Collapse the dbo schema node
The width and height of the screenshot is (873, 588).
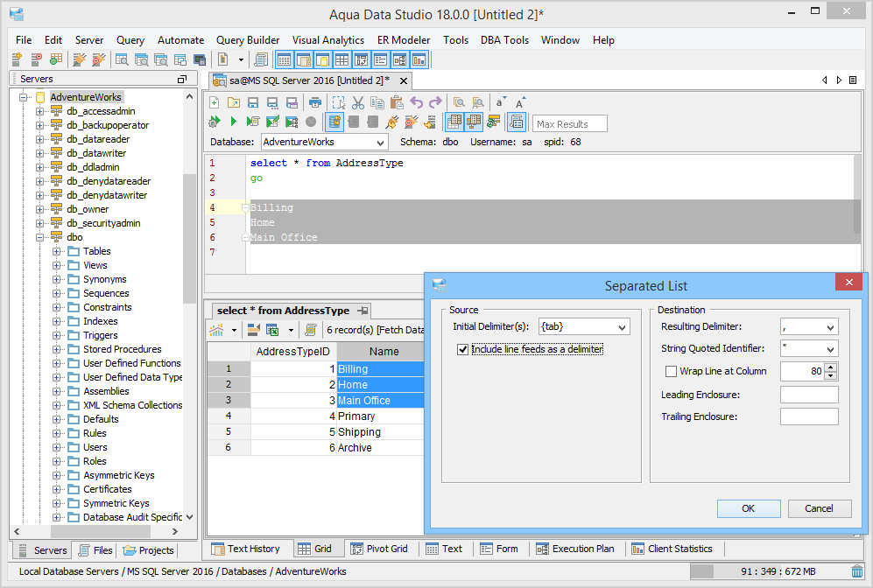pyautogui.click(x=39, y=237)
